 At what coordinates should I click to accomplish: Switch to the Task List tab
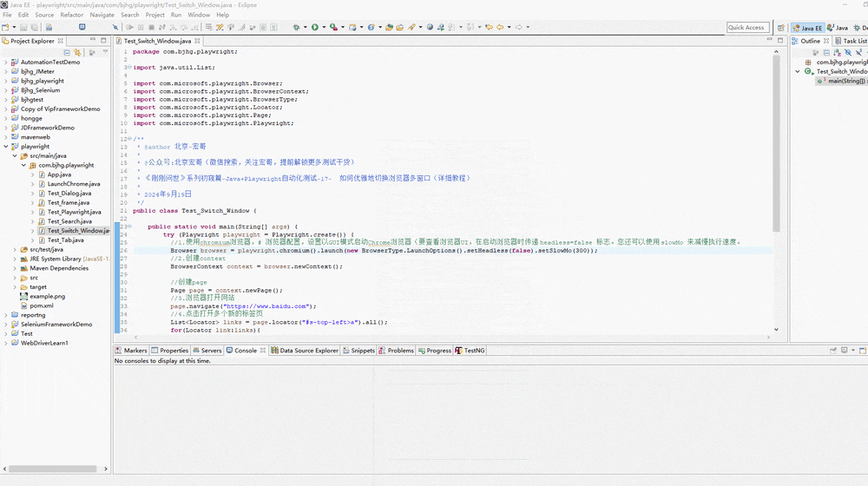(852, 41)
